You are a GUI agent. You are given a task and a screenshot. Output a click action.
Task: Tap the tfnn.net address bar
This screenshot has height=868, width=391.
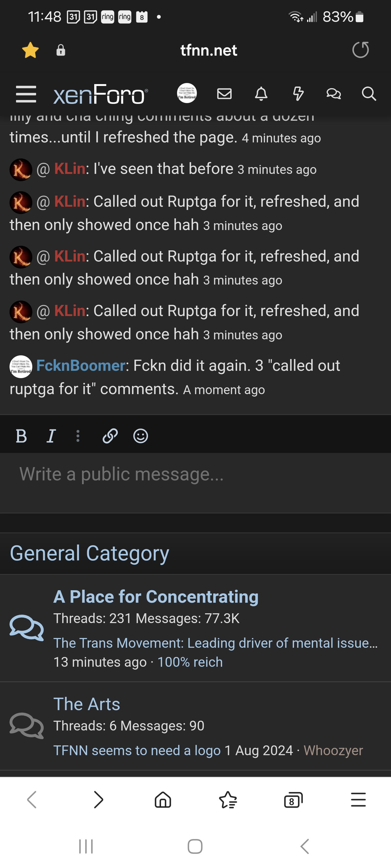pyautogui.click(x=209, y=50)
